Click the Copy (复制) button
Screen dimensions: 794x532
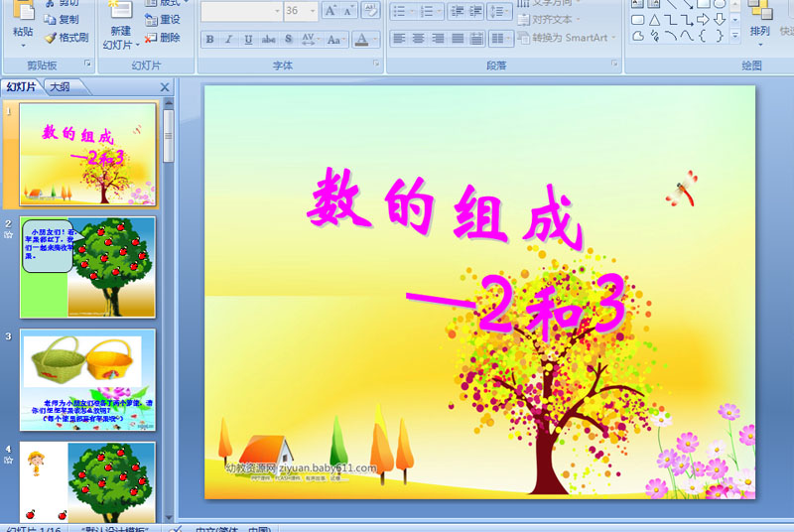pyautogui.click(x=62, y=19)
